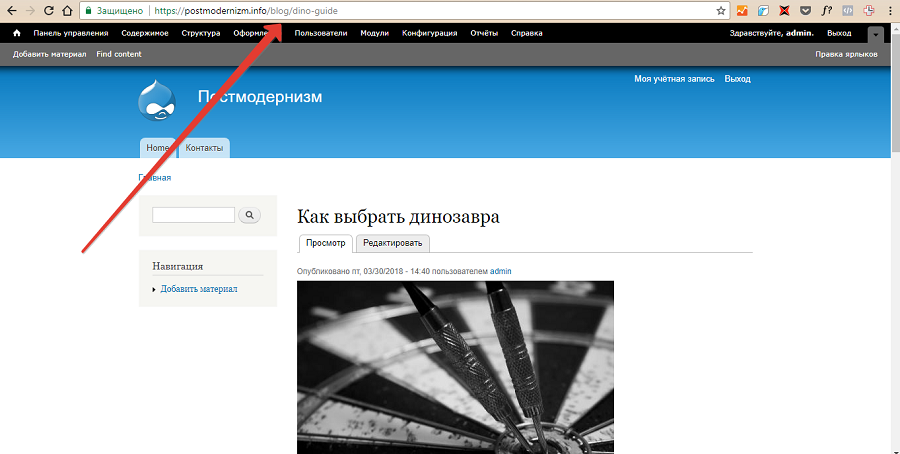Click the Главная breadcrumb link

coord(154,178)
